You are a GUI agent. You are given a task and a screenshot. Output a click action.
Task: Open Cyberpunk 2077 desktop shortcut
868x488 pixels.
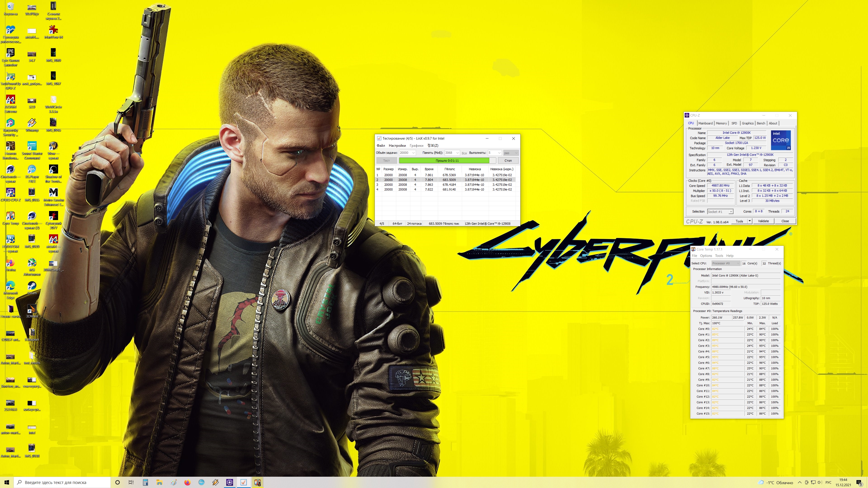point(53,216)
